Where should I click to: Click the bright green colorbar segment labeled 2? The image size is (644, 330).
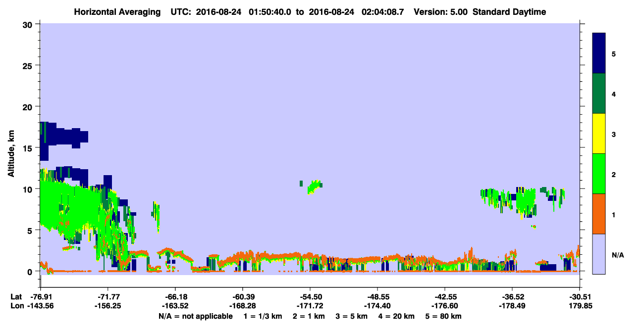point(599,174)
